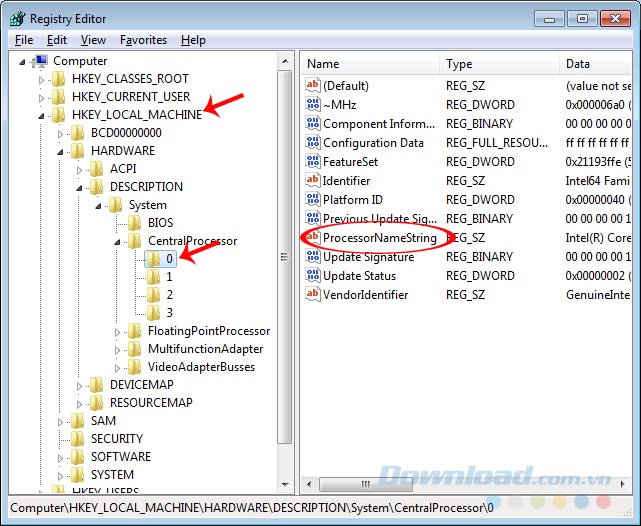Image resolution: width=641 pixels, height=526 pixels.
Task: Expand the FloatingPointProcessor key
Action: 117,331
